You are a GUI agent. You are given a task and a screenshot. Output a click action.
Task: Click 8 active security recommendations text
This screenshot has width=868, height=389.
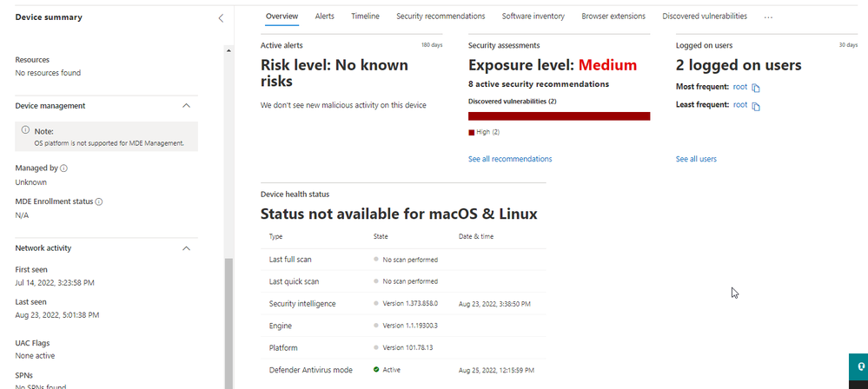tap(539, 85)
